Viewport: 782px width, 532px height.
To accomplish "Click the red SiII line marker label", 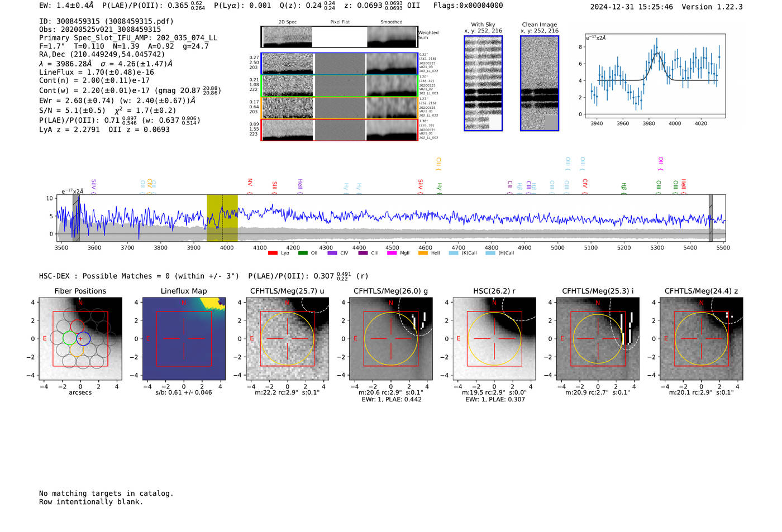I will [x=274, y=186].
